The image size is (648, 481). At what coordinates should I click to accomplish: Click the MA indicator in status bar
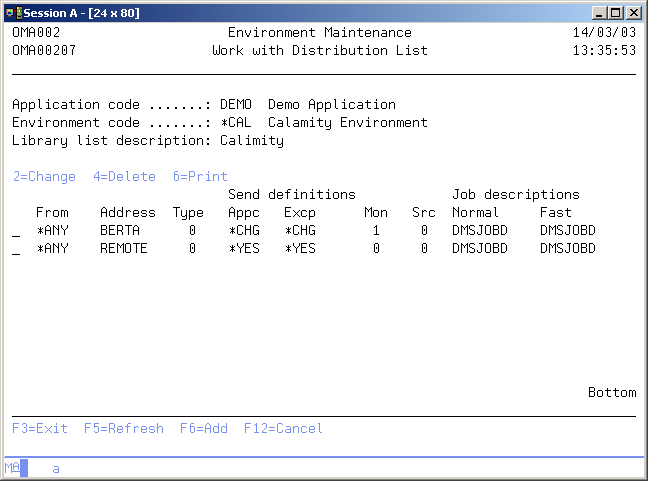coord(12,467)
